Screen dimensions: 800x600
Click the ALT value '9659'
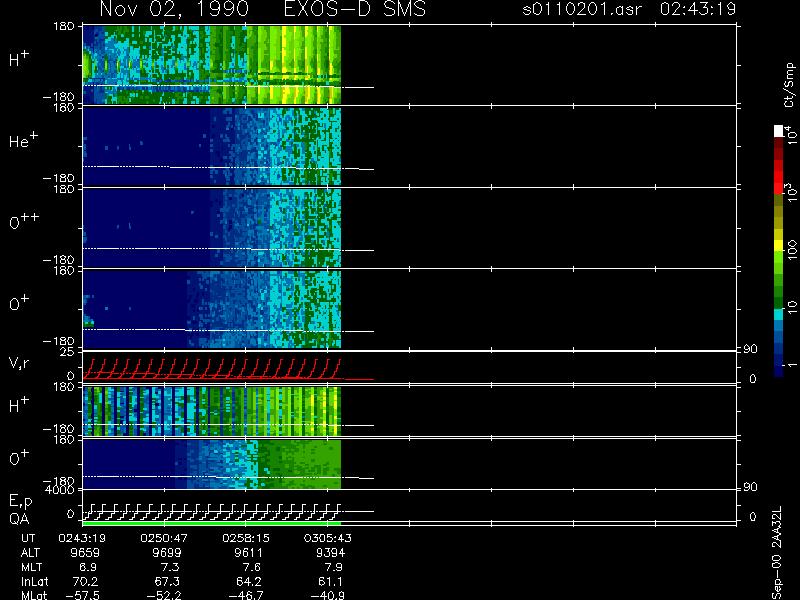tap(85, 553)
